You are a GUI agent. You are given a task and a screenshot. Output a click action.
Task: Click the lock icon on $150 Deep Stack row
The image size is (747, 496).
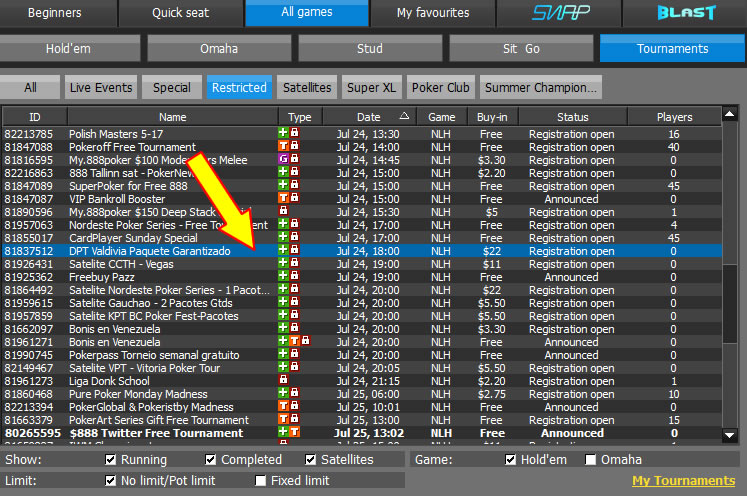[x=283, y=212]
